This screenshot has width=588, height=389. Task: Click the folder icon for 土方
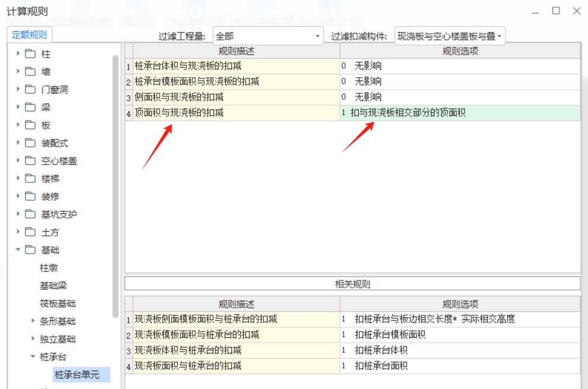[x=30, y=232]
